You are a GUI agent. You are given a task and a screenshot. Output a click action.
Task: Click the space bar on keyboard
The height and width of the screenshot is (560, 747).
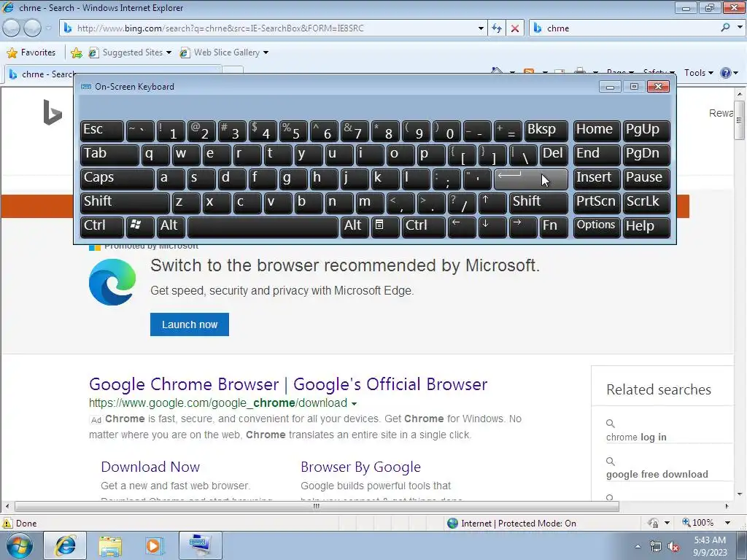(x=263, y=226)
